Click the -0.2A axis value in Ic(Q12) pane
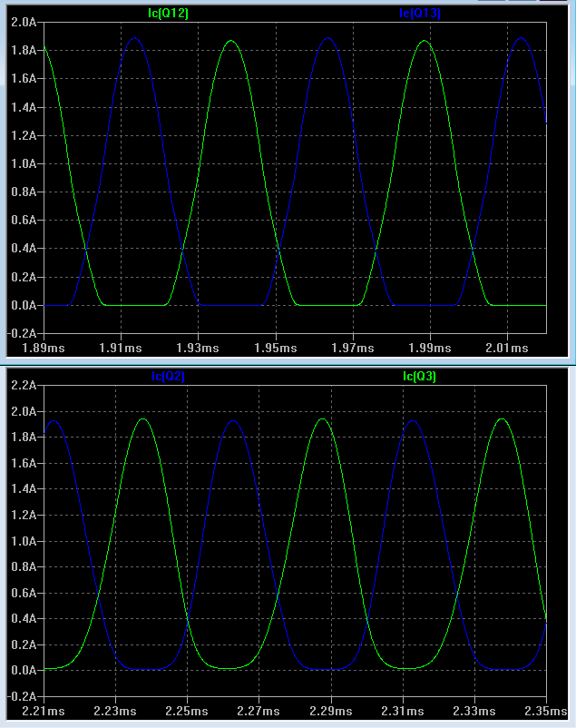Screen dimensions: 576x728 [22, 333]
